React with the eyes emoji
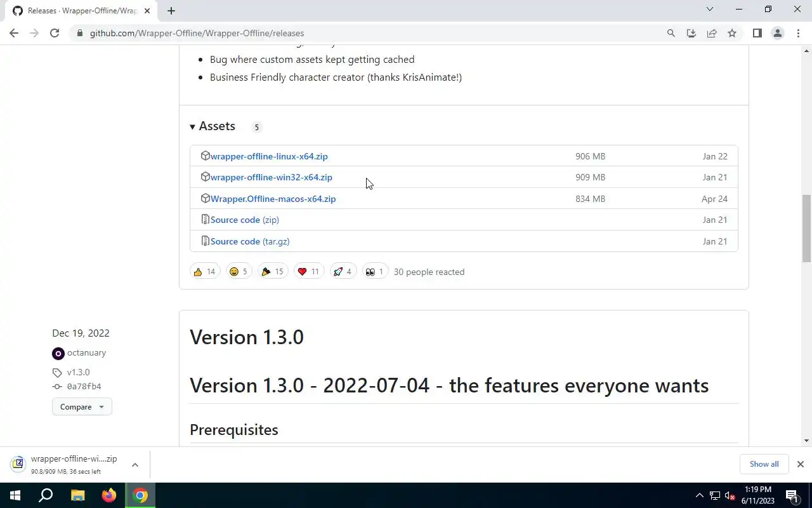 coord(375,272)
